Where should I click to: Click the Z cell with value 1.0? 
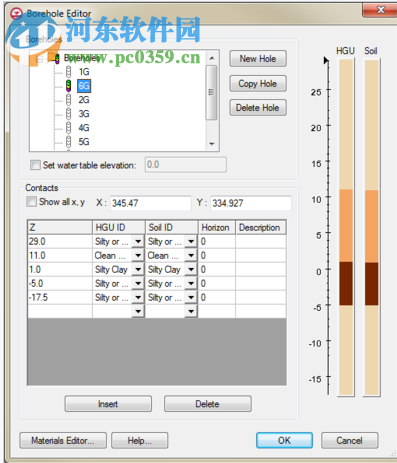pos(60,269)
